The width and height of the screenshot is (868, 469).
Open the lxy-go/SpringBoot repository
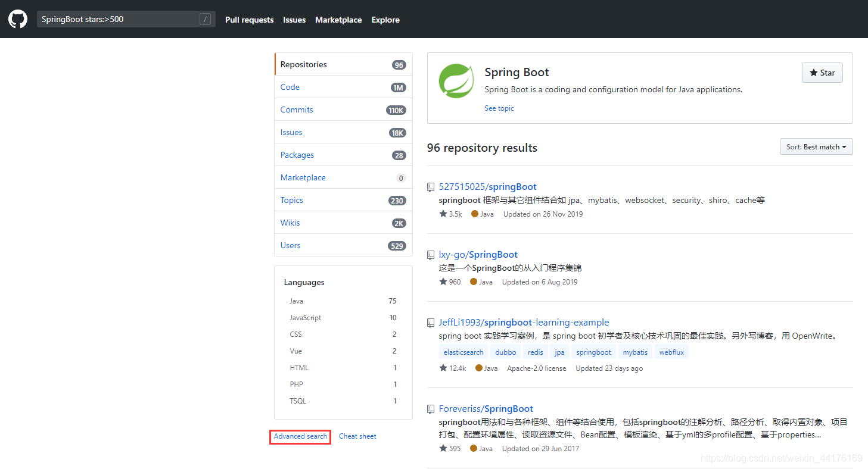[478, 255]
